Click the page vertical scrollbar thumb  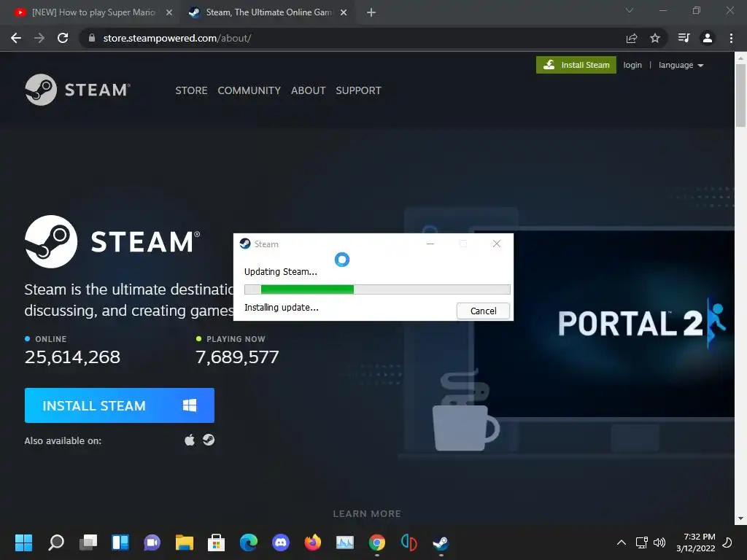(740, 96)
